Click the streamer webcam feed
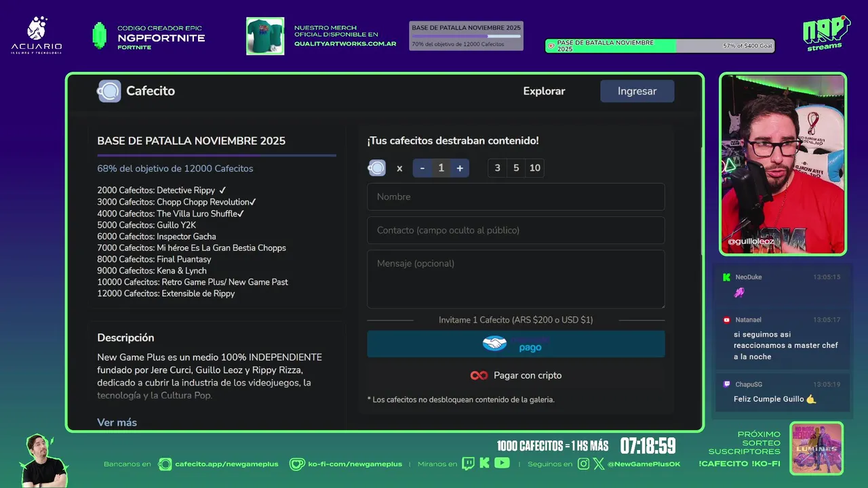 783,164
